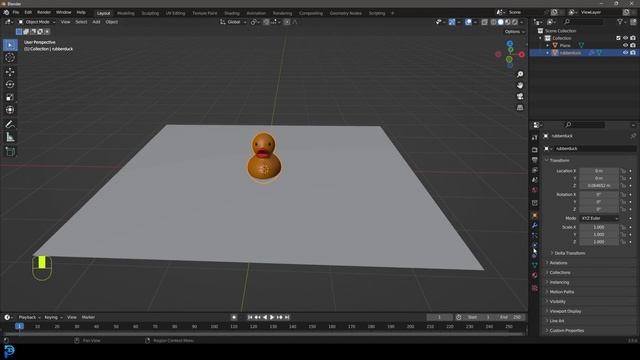Expand the Relations panel

[x=558, y=263]
